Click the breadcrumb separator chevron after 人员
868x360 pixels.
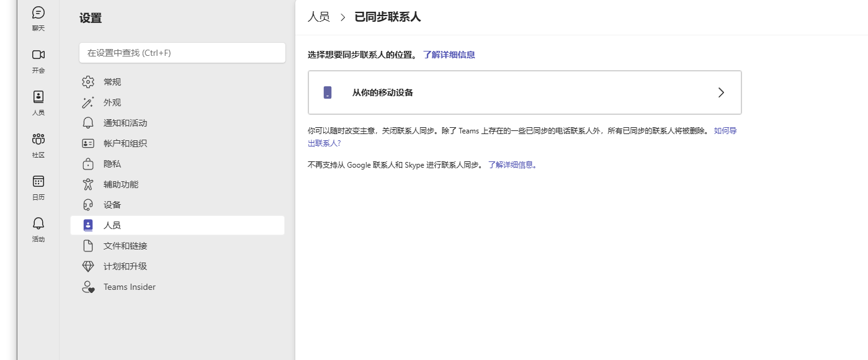tap(342, 17)
